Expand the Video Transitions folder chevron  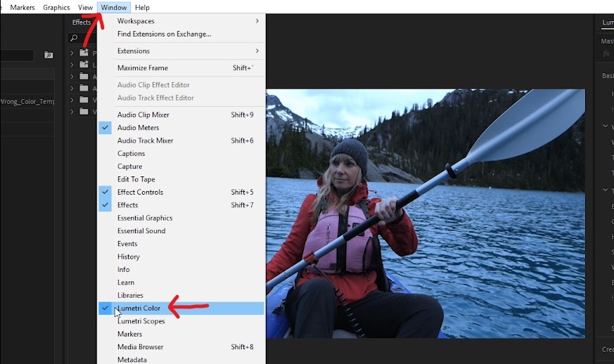72,112
